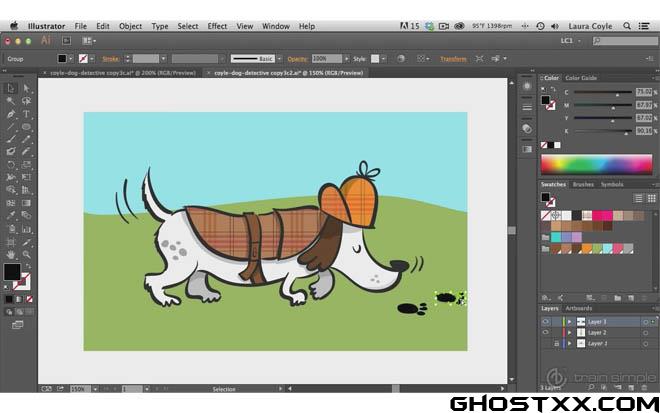This screenshot has height=413, width=660.
Task: Click the Opacity link in control bar
Action: (x=297, y=59)
